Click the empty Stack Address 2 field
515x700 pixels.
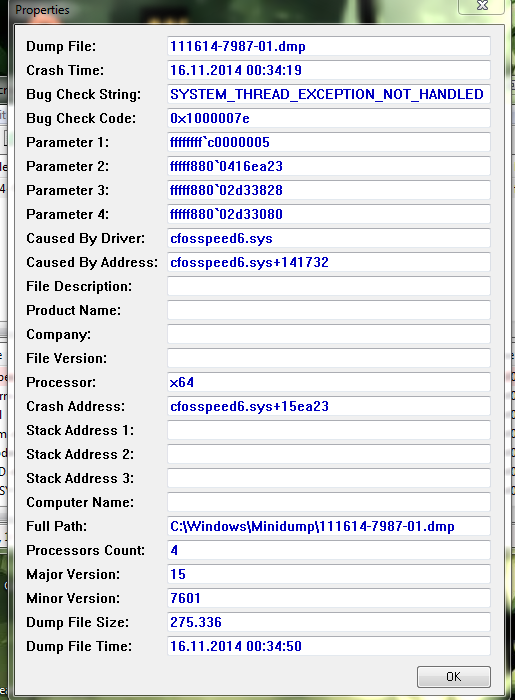click(329, 454)
